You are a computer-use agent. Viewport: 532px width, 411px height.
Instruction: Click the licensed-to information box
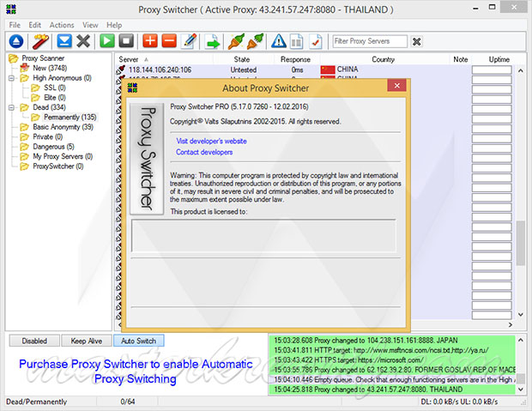[263, 236]
